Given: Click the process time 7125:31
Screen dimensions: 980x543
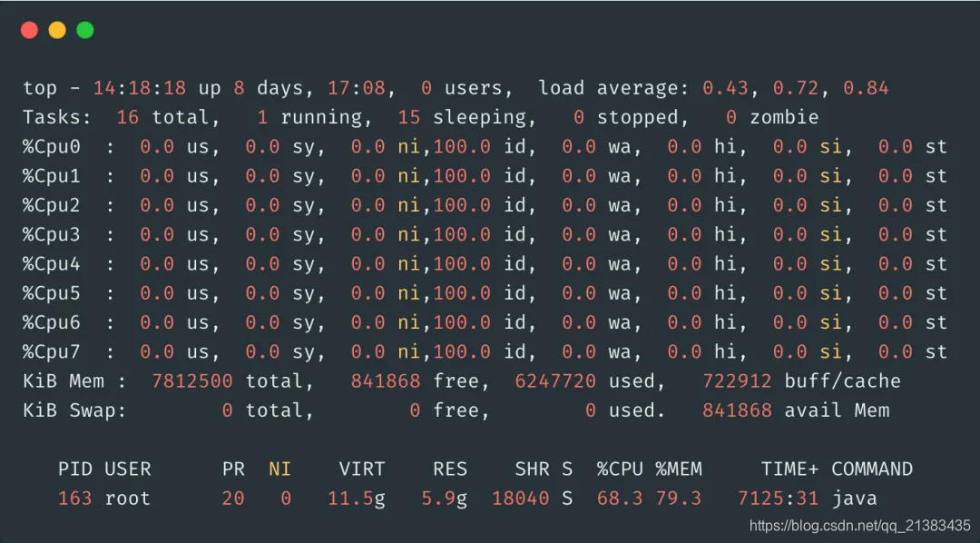Looking at the screenshot, I should coord(779,499).
